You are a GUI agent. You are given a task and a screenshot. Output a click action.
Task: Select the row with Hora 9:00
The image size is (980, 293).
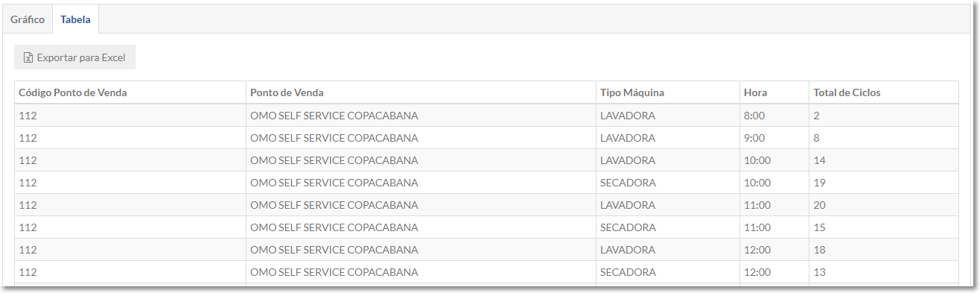pyautogui.click(x=486, y=138)
